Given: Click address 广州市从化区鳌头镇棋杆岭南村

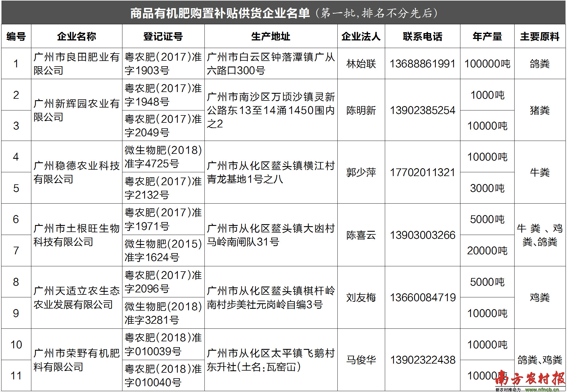Looking at the screenshot, I should point(271,297).
